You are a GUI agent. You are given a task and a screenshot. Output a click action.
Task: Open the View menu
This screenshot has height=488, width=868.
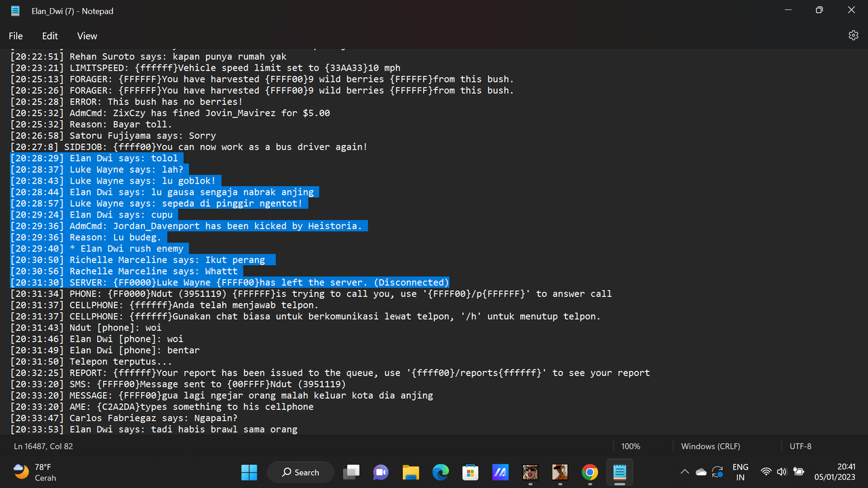[87, 36]
